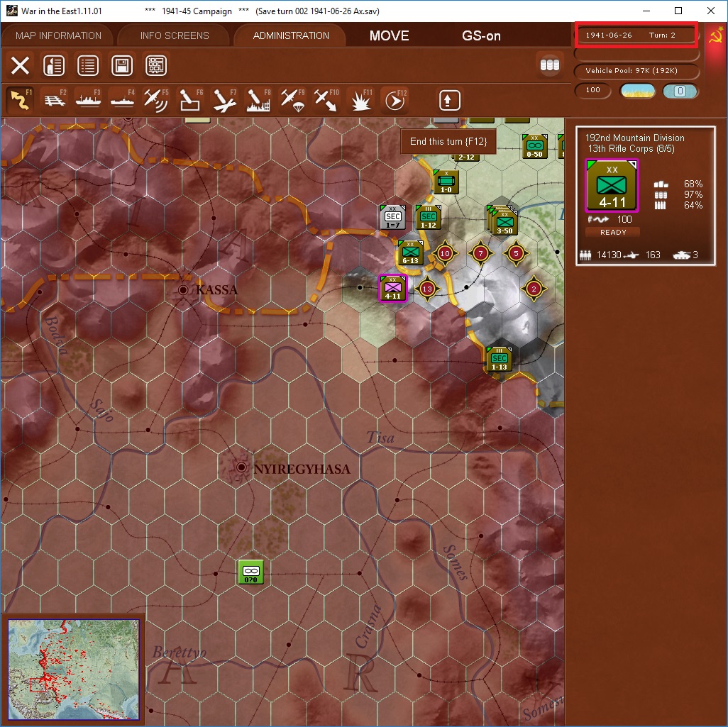Select Move mode F1 arrow icon
Viewport: 728px width, 727px height.
tap(20, 100)
